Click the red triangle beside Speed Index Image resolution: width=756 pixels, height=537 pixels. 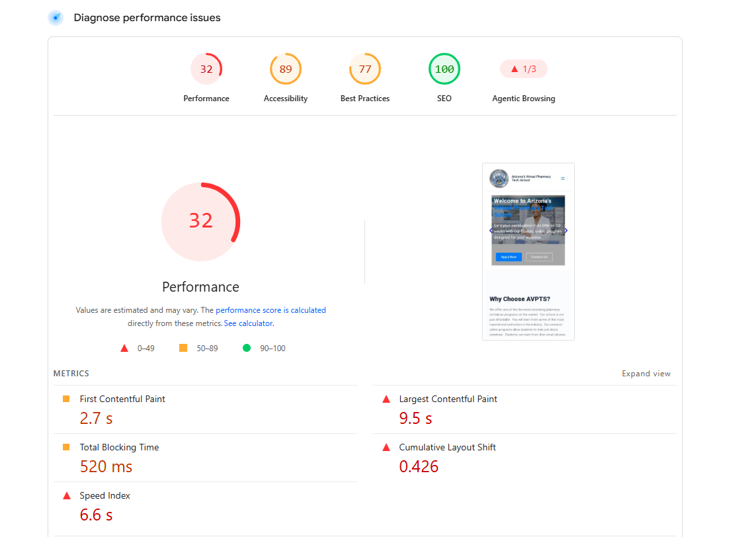(x=67, y=495)
